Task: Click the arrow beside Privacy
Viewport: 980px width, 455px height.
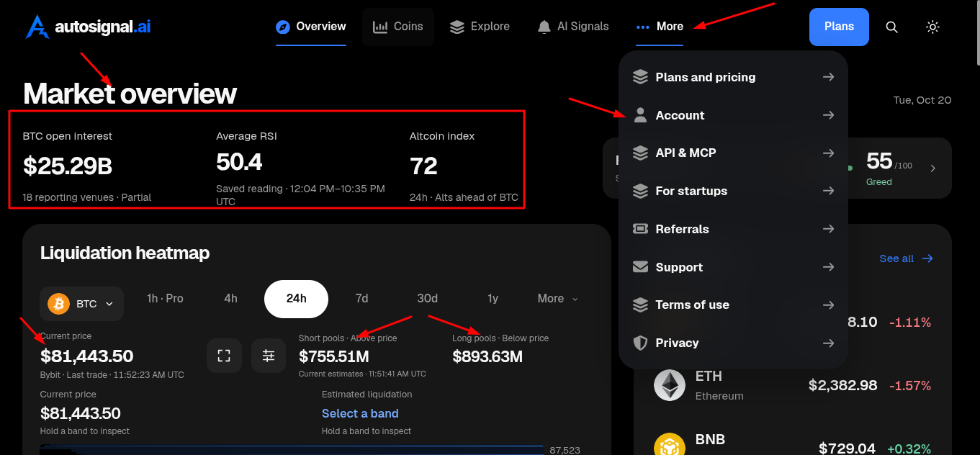Action: point(829,343)
